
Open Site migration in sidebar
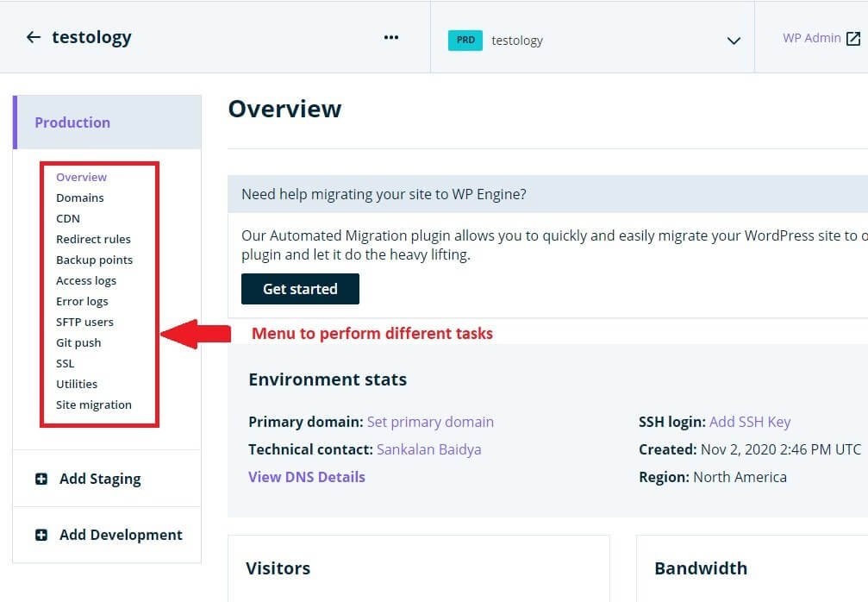point(94,404)
